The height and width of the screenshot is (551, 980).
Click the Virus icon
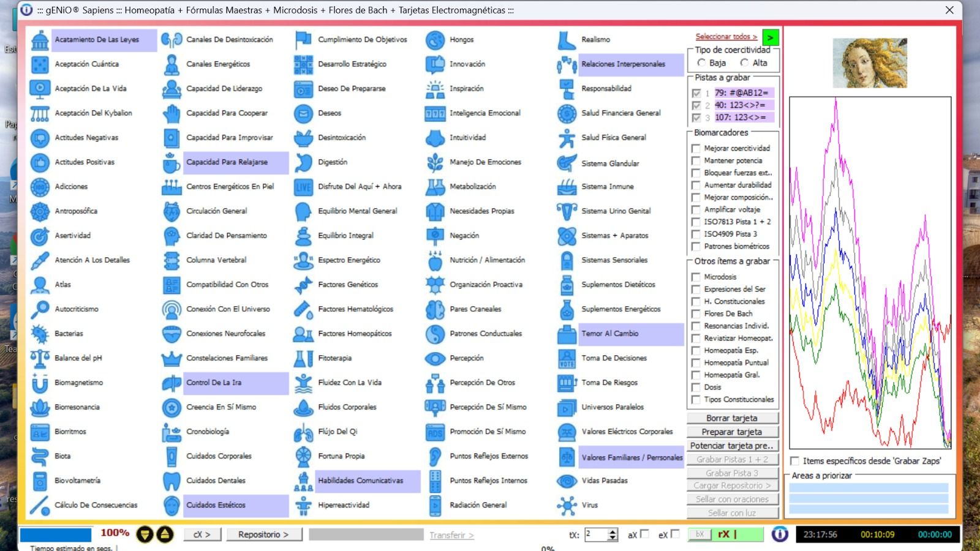click(567, 505)
